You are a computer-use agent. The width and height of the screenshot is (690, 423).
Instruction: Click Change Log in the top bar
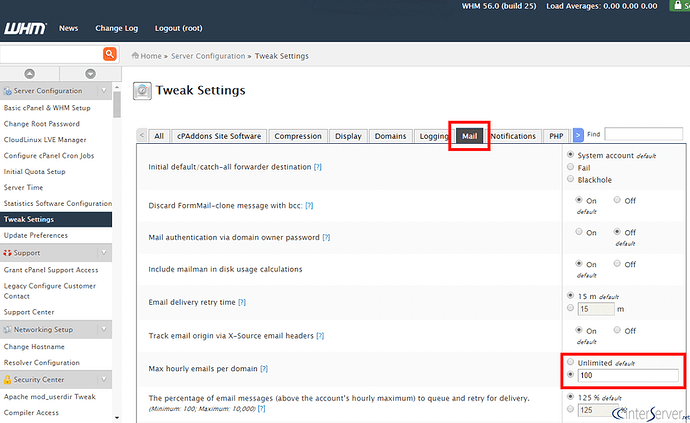pos(117,28)
